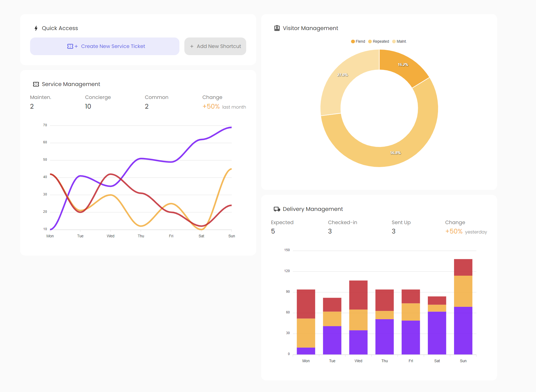Click the Delivery Management truck icon
Image resolution: width=536 pixels, height=392 pixels.
[277, 209]
